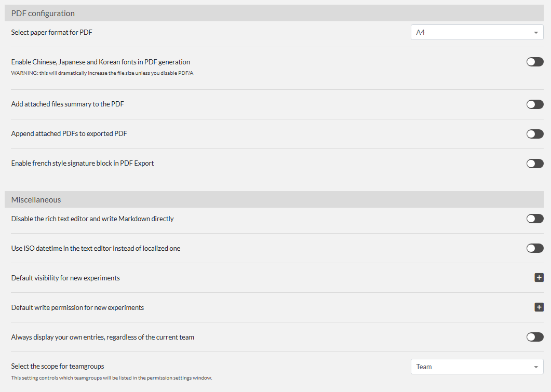The image size is (551, 392).
Task: Click plus icon for default write permission
Action: [539, 307]
